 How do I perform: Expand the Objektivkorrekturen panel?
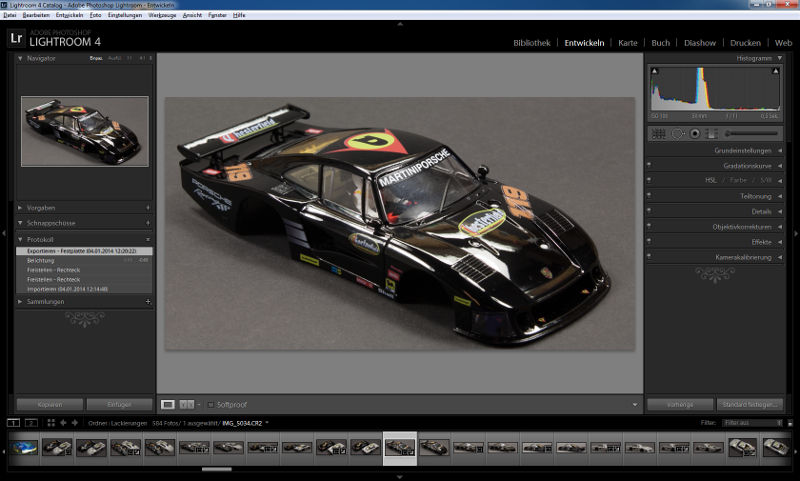[x=780, y=226]
